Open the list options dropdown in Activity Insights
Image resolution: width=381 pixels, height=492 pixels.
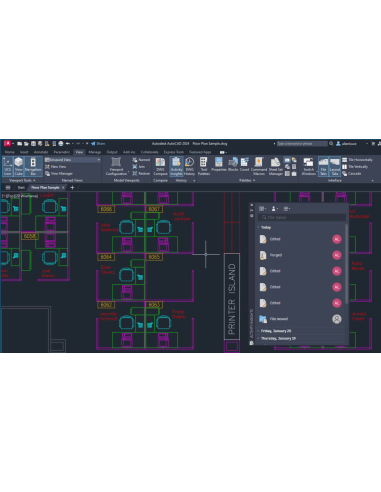pos(287,209)
